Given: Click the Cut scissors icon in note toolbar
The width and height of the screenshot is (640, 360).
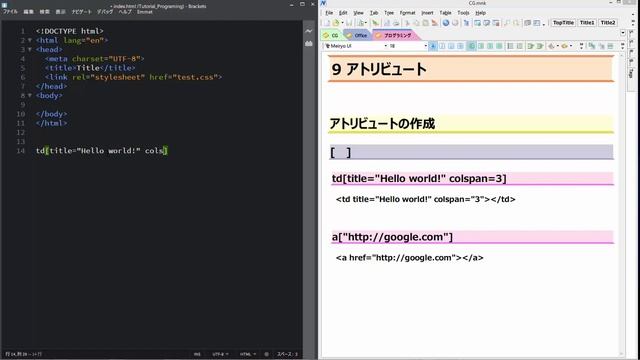Looking at the screenshot, I should tap(407, 23).
